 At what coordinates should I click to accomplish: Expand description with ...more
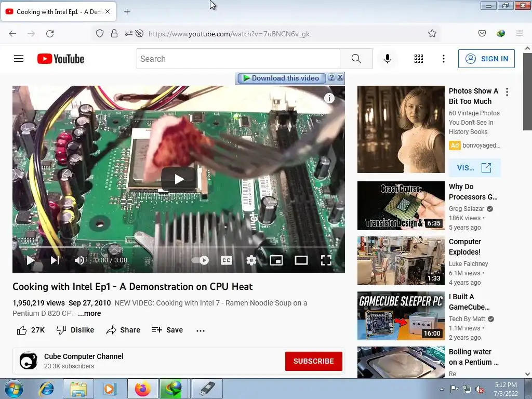point(89,313)
